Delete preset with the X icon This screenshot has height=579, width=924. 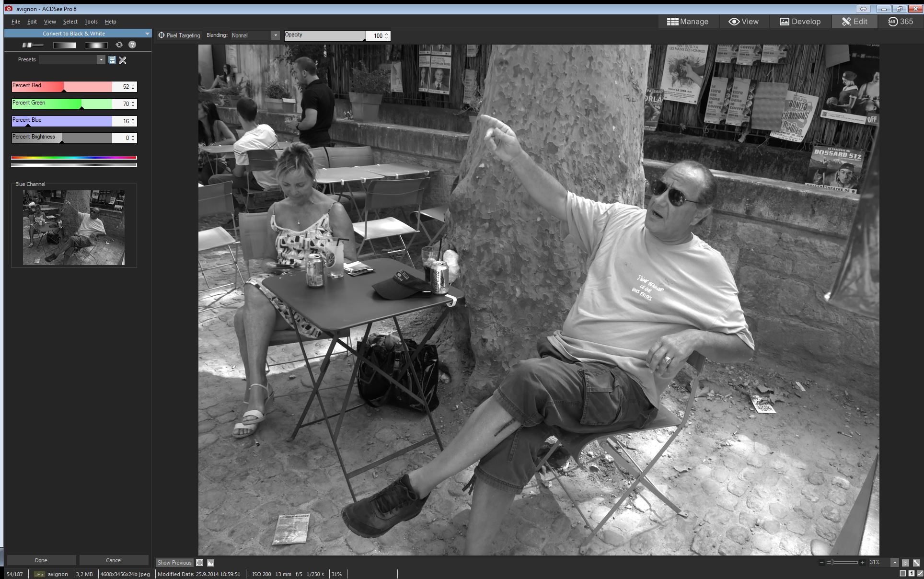coord(123,60)
